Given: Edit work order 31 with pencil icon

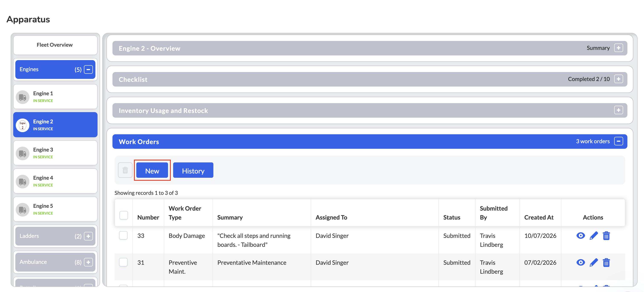Looking at the screenshot, I should coord(594,262).
